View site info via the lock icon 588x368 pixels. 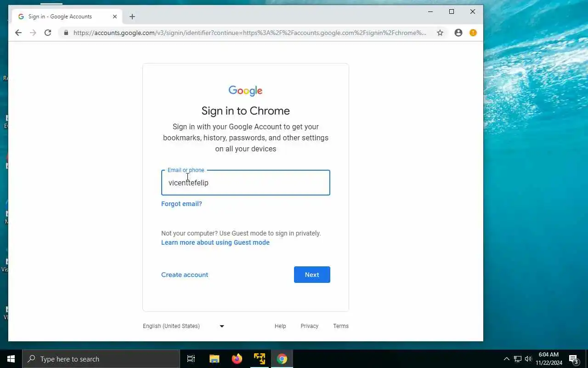[x=66, y=33]
